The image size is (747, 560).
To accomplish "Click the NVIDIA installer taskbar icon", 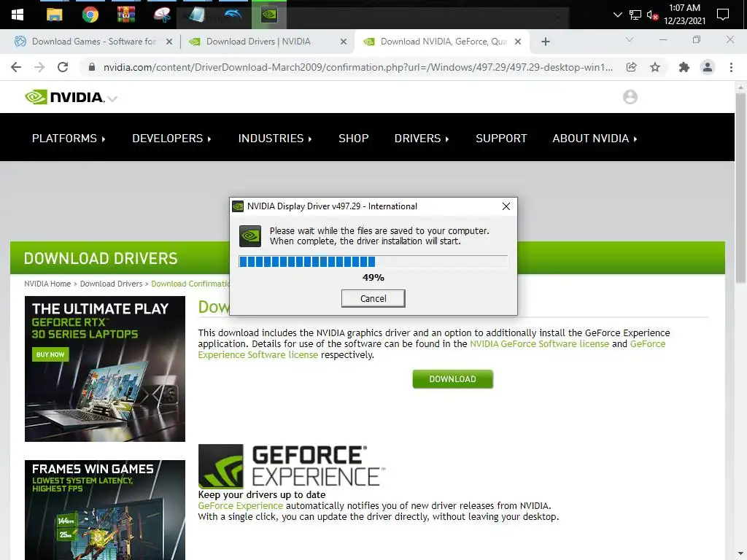I will click(269, 15).
